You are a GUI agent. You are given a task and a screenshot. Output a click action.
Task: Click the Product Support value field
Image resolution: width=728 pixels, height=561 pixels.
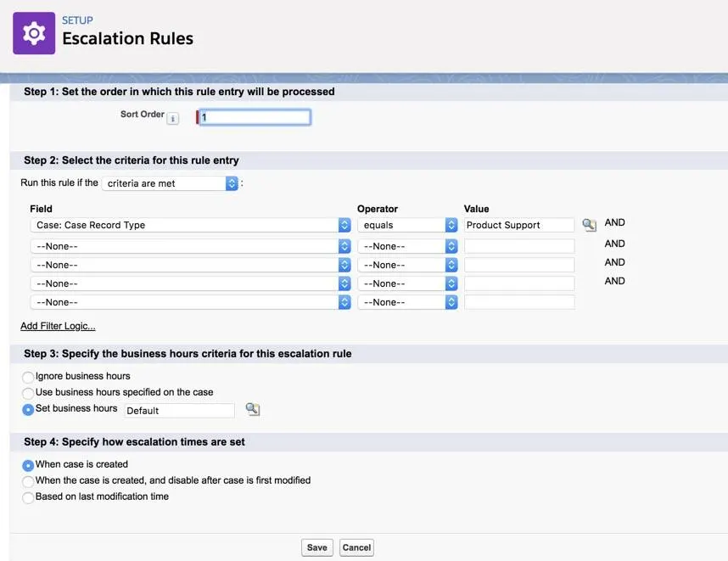tap(519, 225)
